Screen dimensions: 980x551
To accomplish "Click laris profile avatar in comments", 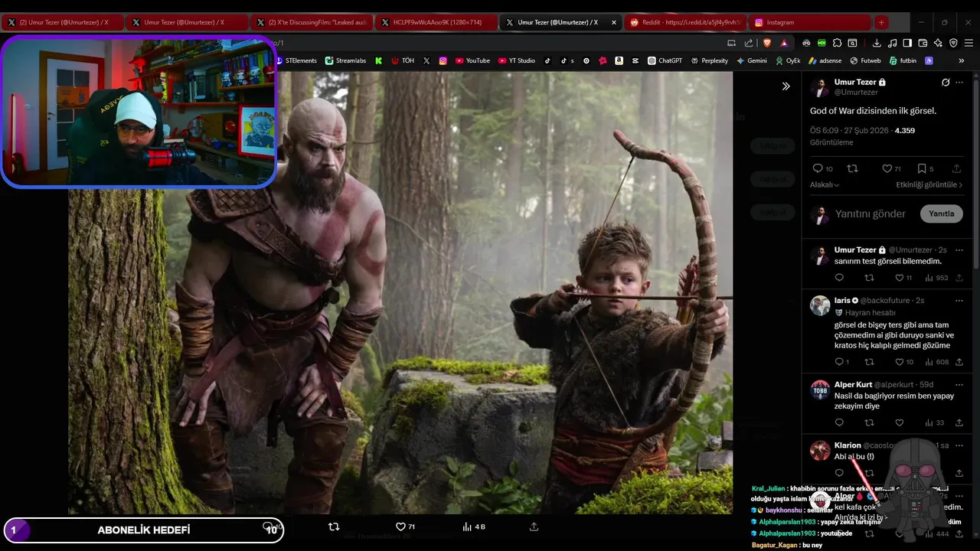I will 820,305.
